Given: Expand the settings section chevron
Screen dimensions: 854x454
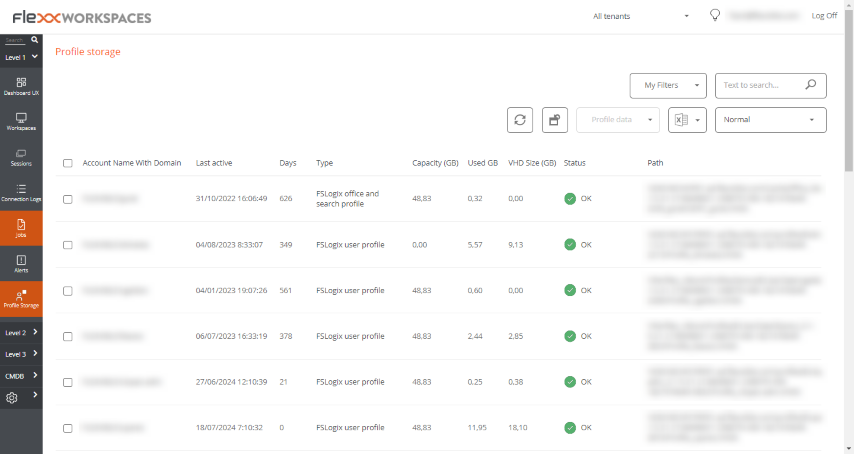Looking at the screenshot, I should [x=35, y=395].
